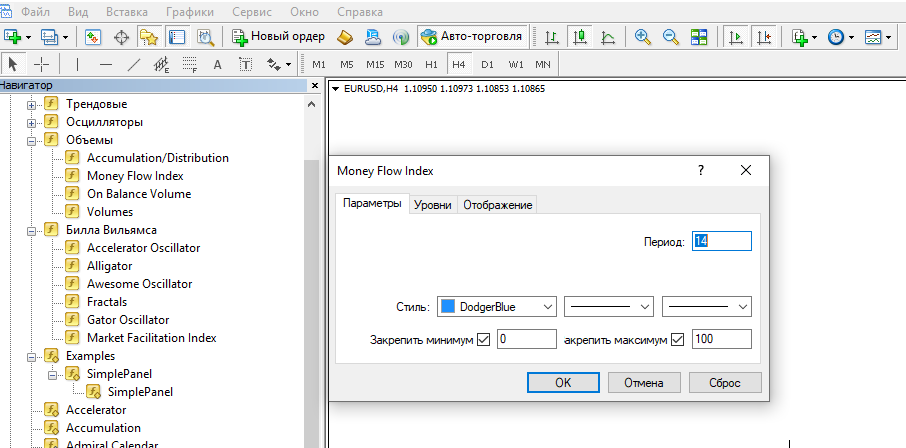Toggle the Авто-торговля button
This screenshot has height=448, width=906.
tap(473, 37)
